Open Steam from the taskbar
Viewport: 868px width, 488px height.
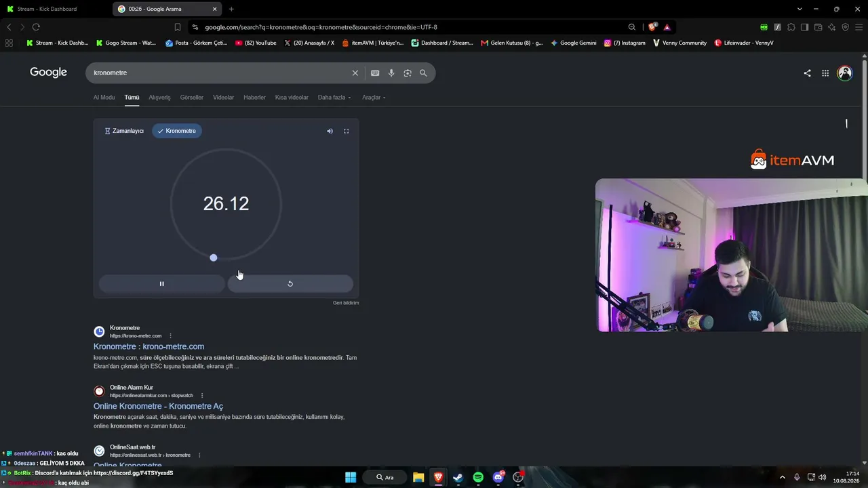coord(458,477)
